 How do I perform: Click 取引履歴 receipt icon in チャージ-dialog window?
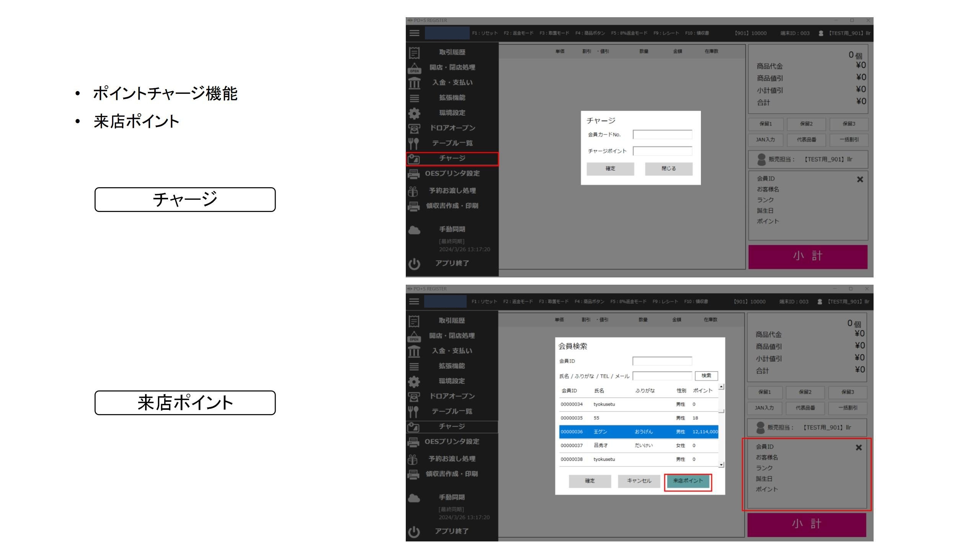[x=414, y=52]
